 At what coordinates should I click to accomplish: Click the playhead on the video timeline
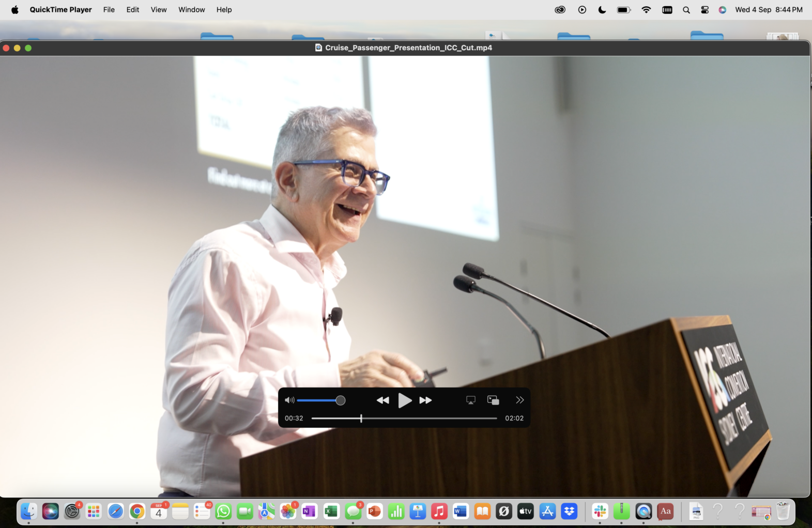[x=361, y=418]
